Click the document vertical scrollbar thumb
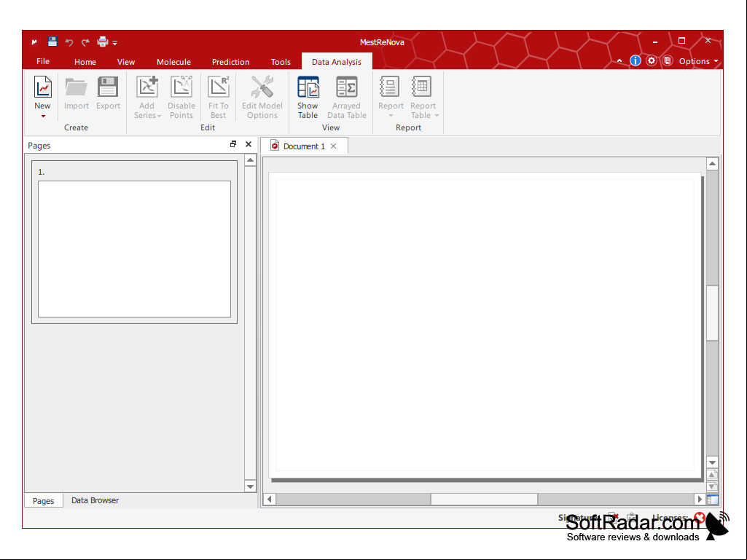Viewport: 747px width, 560px height. (x=712, y=313)
